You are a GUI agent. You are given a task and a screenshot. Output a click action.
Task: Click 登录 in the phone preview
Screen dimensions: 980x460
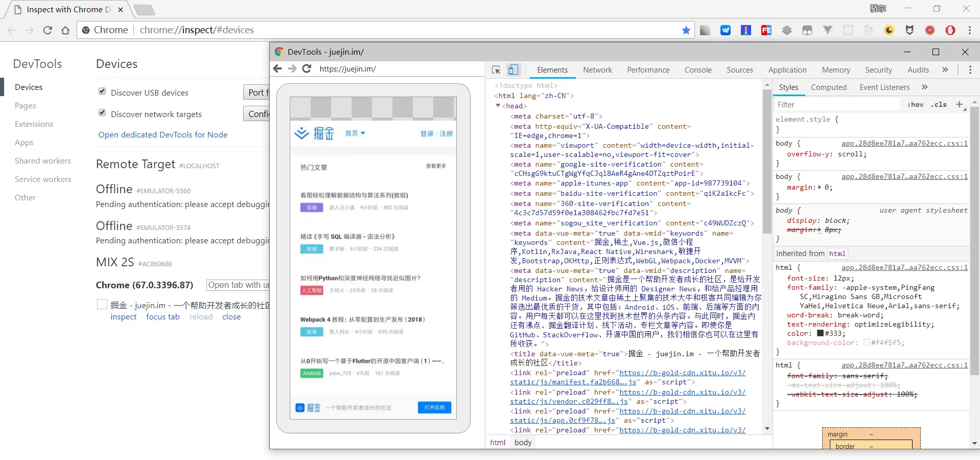(427, 134)
